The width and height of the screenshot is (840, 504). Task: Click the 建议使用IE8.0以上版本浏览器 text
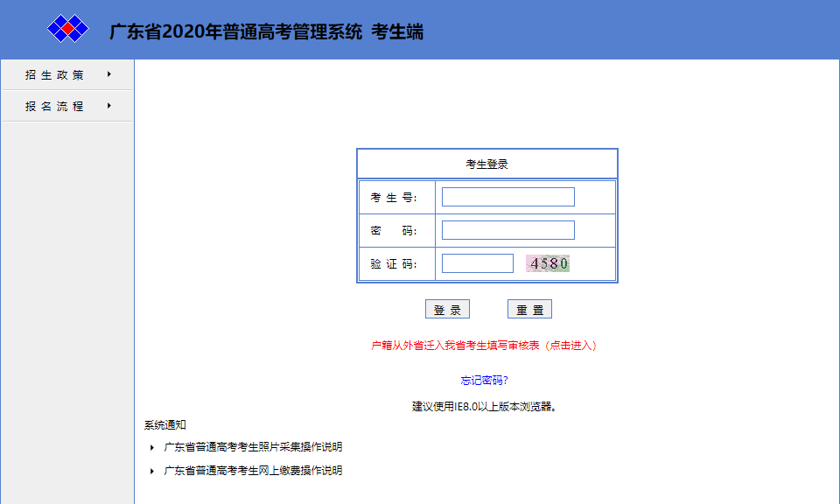[x=486, y=407]
